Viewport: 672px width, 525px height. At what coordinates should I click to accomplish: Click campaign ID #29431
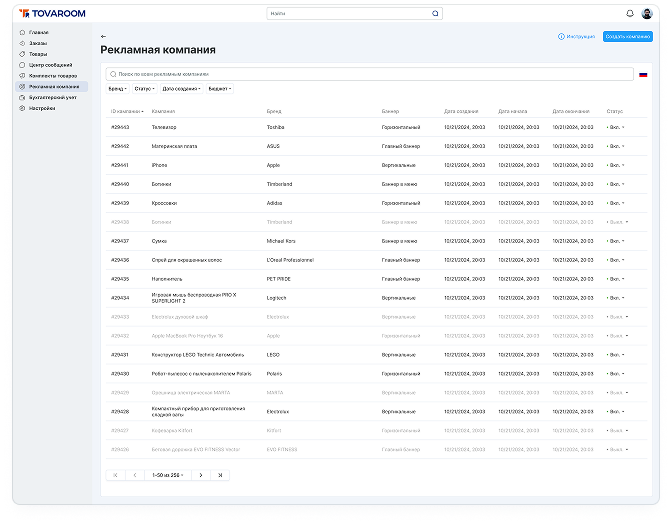coord(120,355)
